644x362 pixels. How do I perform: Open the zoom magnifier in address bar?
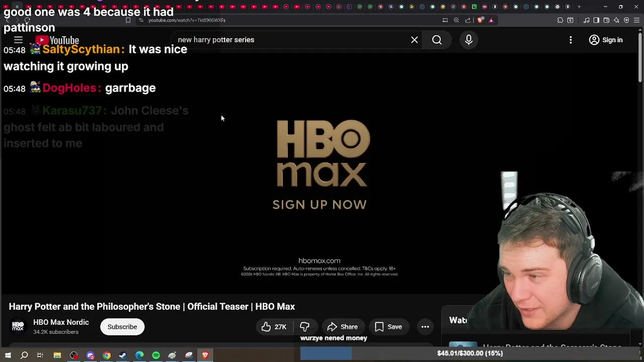click(x=456, y=20)
